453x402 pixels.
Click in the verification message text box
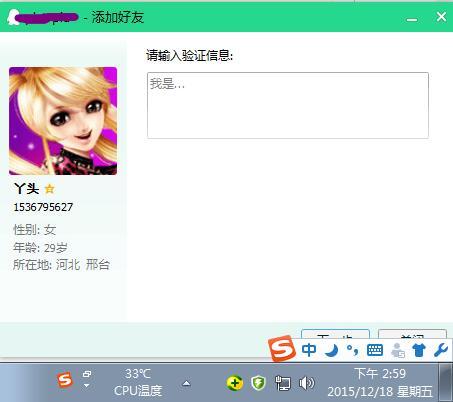click(x=288, y=105)
